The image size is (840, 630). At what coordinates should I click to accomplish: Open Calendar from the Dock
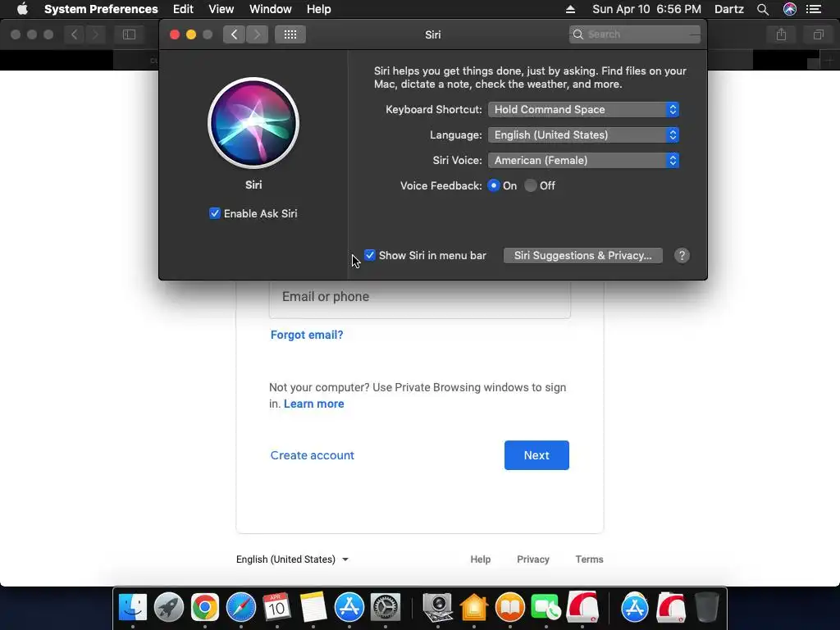coord(276,607)
